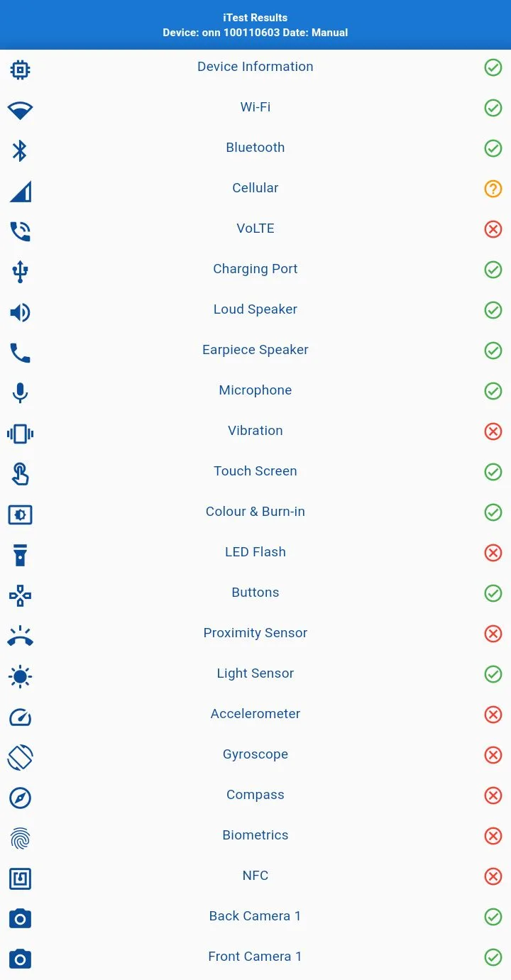Select the Biometrics fingerprint icon
This screenshot has width=511, height=980.
coord(20,838)
